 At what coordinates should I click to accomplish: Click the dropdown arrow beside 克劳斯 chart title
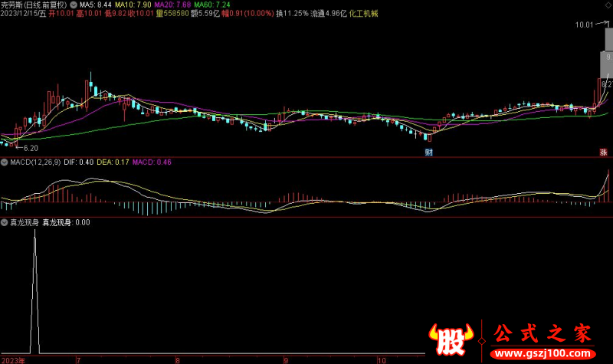pos(73,5)
